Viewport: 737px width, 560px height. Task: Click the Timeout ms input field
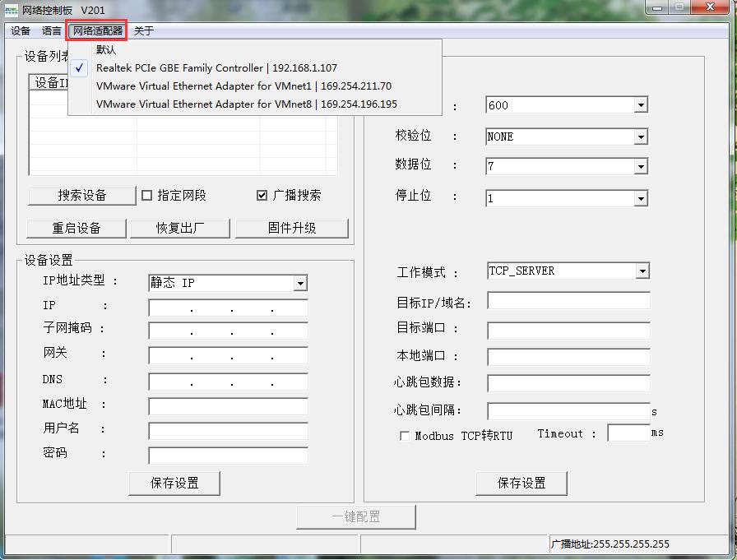[x=627, y=433]
